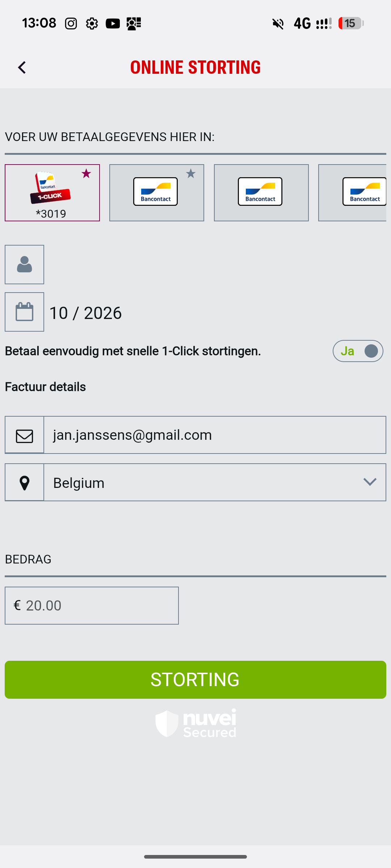Tap the purple favorite star on the 1-Click card
Image resolution: width=391 pixels, height=868 pixels.
pyautogui.click(x=86, y=174)
